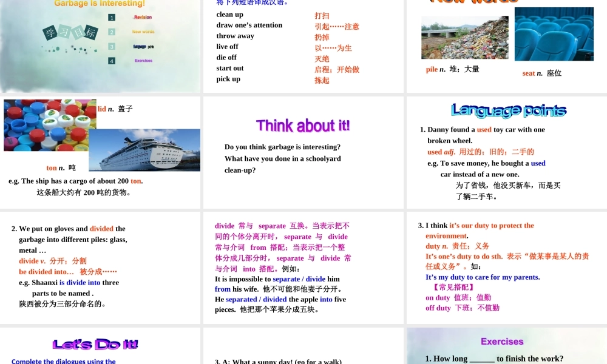Click the number 4 box beside Exercises

point(112,61)
